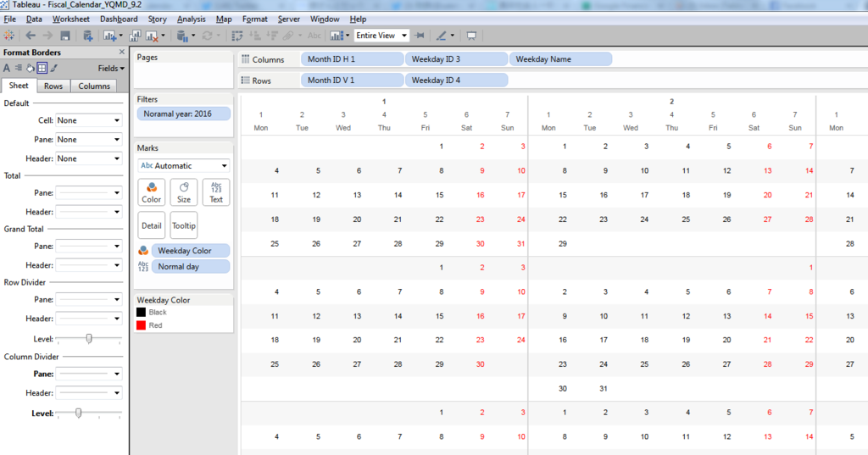Select the Weekday Color pill on Marks
Viewport: 868px width, 455px height.
(191, 250)
